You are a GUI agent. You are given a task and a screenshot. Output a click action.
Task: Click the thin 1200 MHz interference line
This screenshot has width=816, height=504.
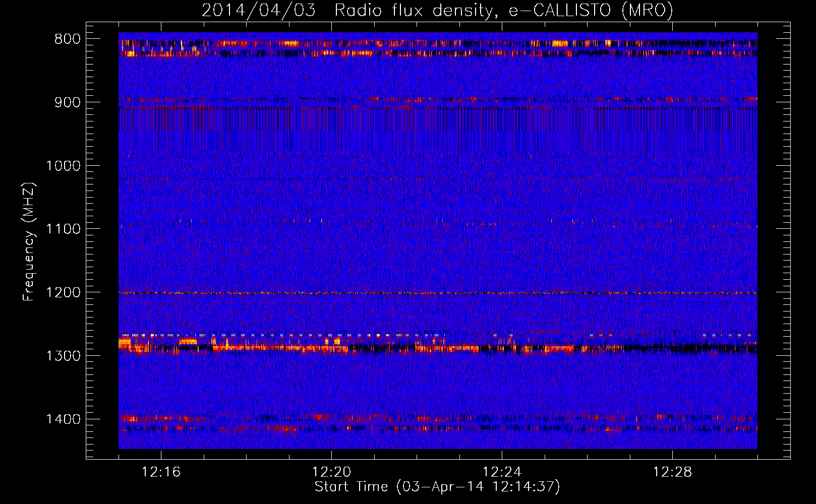tap(438, 293)
